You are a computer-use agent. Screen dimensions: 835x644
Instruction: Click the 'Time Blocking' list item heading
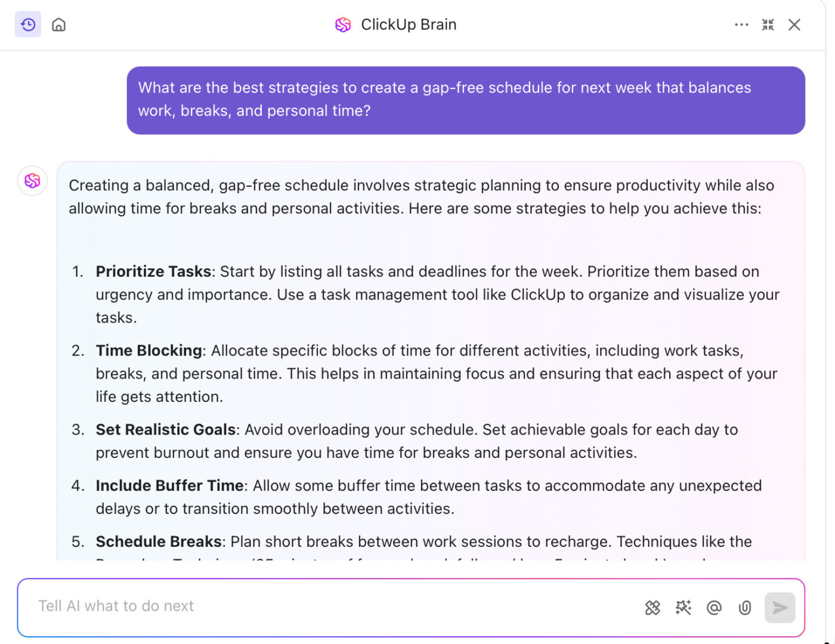(x=149, y=351)
